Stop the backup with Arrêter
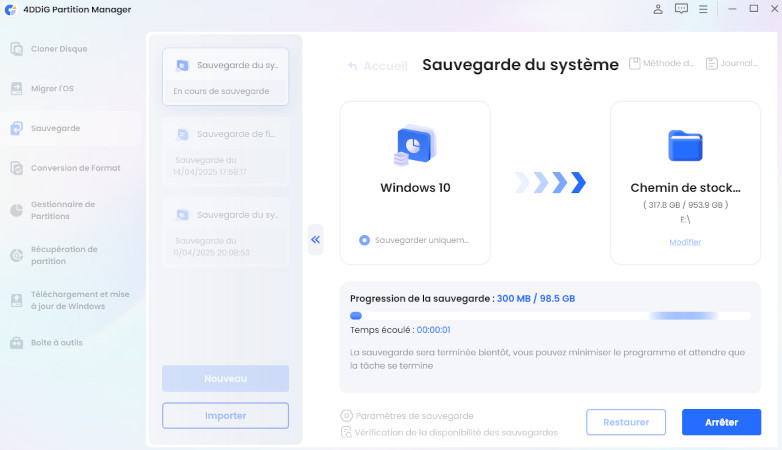 click(x=721, y=422)
